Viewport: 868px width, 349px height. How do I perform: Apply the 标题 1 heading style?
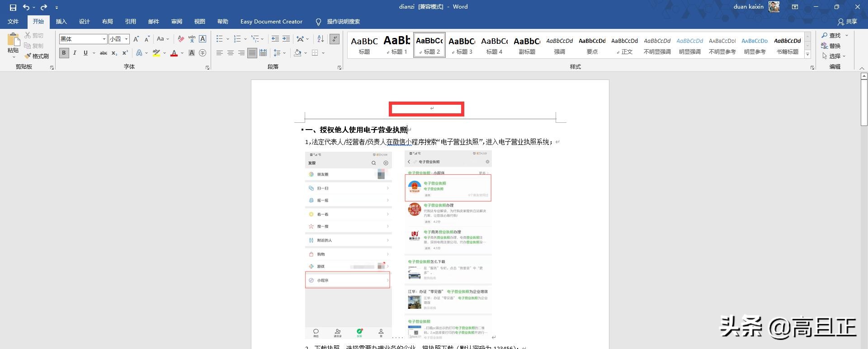397,45
